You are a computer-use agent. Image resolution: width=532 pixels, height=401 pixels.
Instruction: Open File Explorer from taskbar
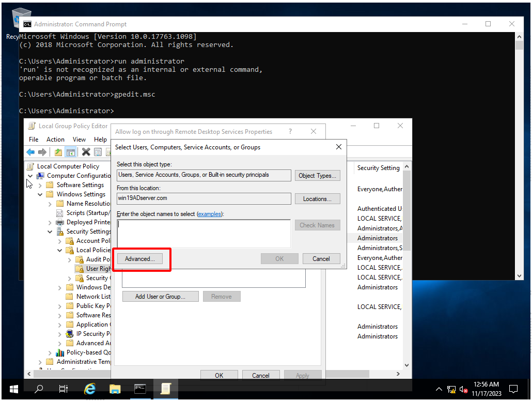point(115,389)
